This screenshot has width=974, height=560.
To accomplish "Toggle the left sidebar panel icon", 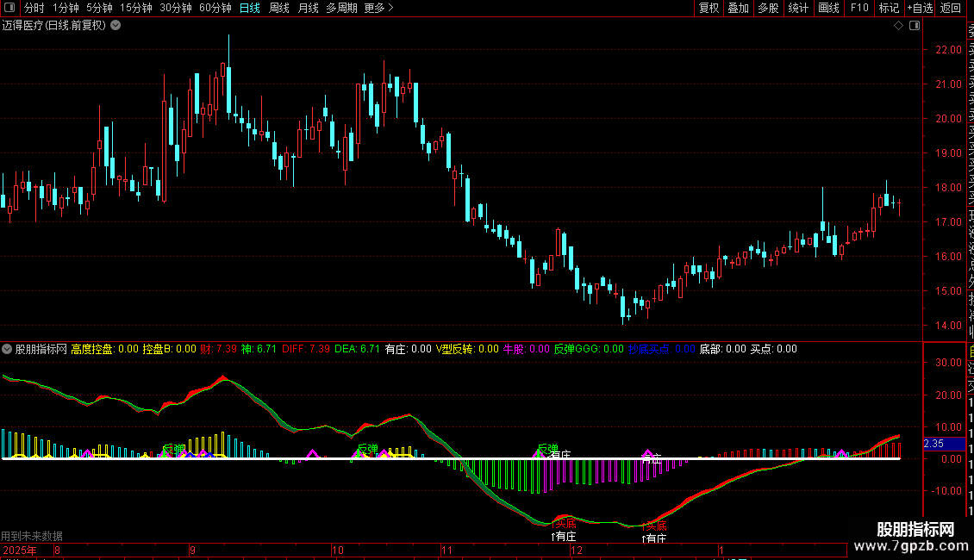I will pyautogui.click(x=9, y=8).
